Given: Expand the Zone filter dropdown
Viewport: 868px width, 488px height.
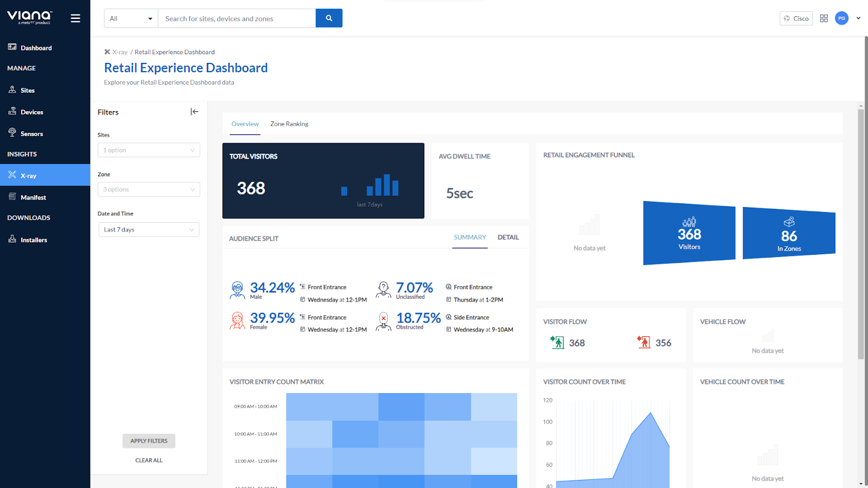Looking at the screenshot, I should click(149, 190).
